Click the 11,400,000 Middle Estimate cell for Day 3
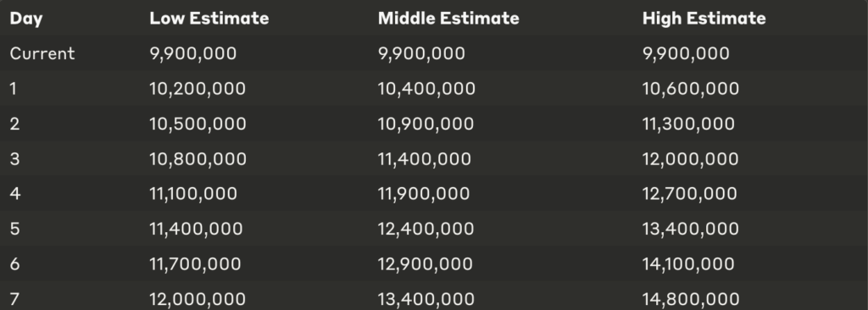This screenshot has height=310, width=868. coord(425,159)
